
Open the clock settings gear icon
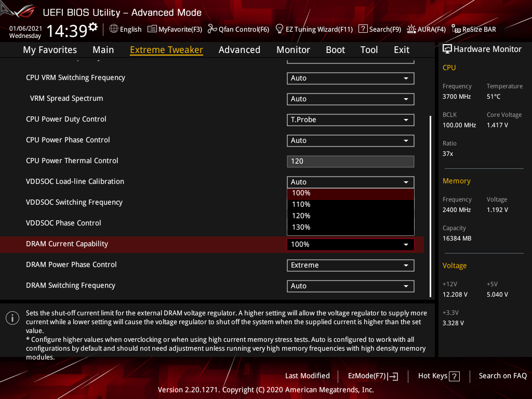(93, 27)
